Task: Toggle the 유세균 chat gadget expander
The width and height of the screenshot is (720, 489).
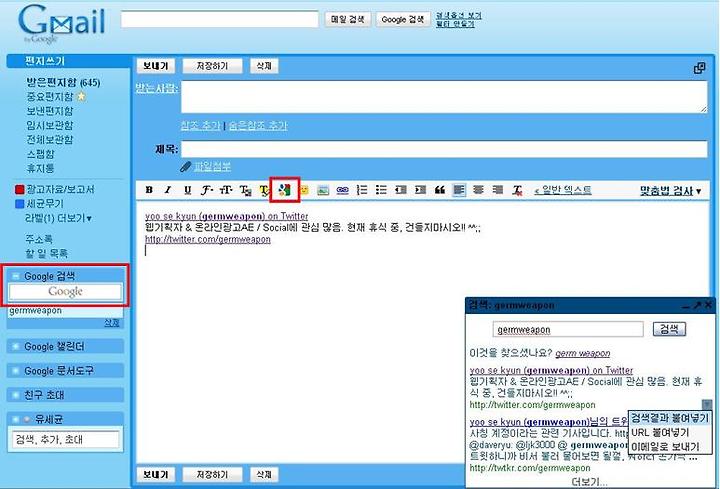Action: [x=16, y=419]
